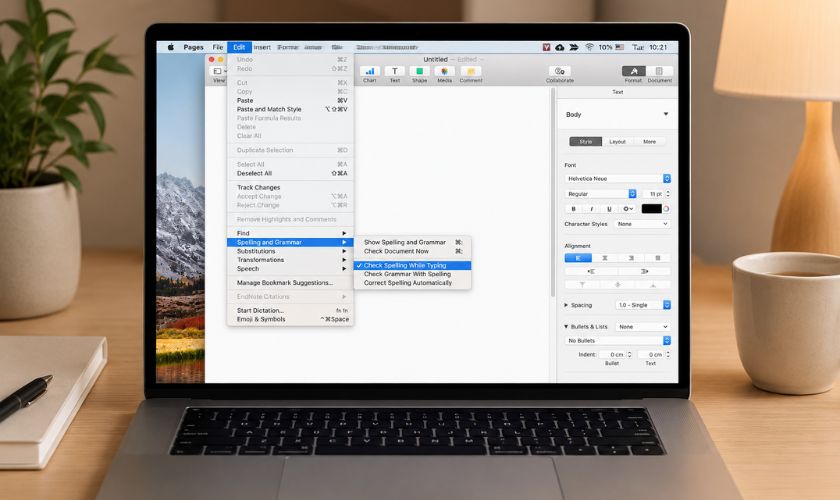Justify text alignment
The width and height of the screenshot is (840, 500).
tap(658, 258)
